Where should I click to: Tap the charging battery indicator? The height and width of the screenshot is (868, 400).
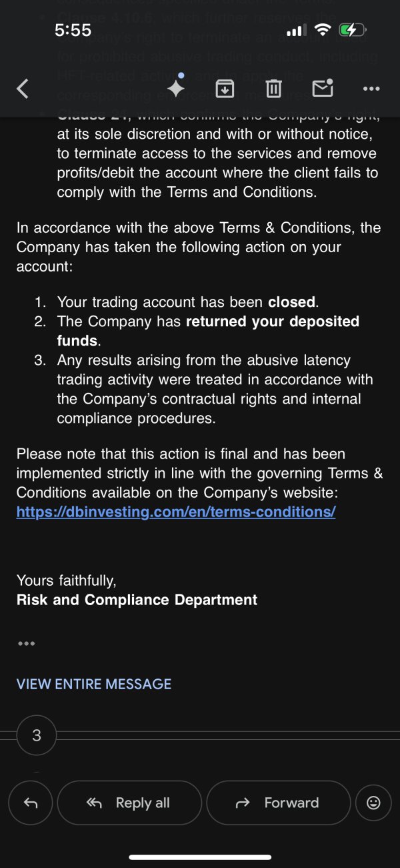352,30
